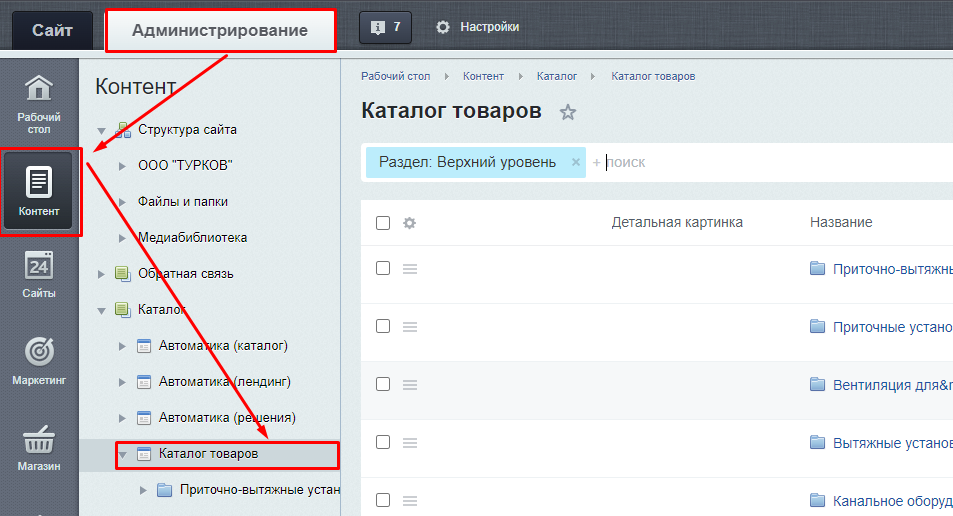Viewport: 953px width, 516px height.
Task: Sort by Название column header
Action: click(841, 222)
